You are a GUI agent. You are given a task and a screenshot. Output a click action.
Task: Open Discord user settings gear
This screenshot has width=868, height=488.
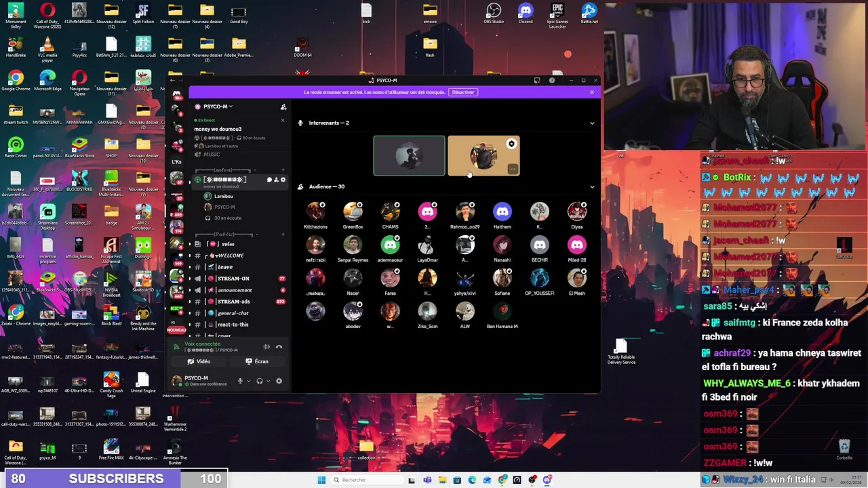[x=279, y=381]
